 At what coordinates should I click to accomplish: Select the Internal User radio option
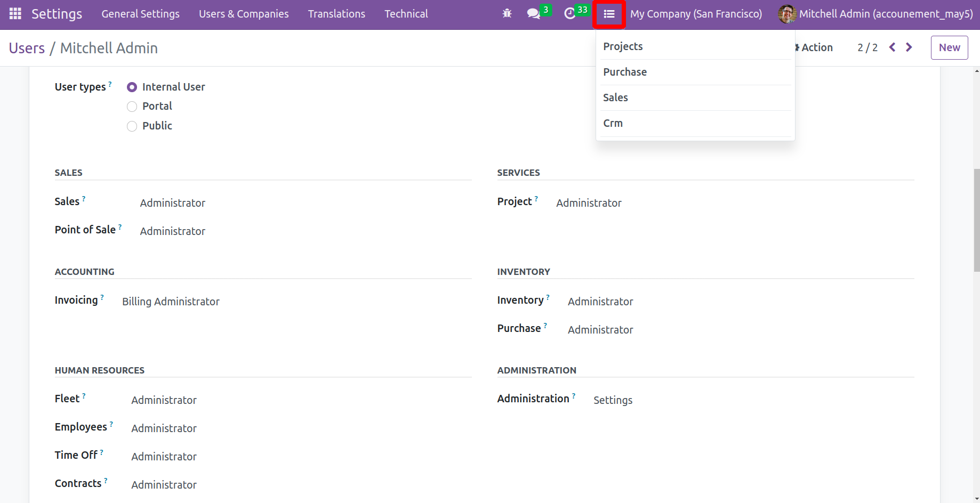tap(132, 87)
